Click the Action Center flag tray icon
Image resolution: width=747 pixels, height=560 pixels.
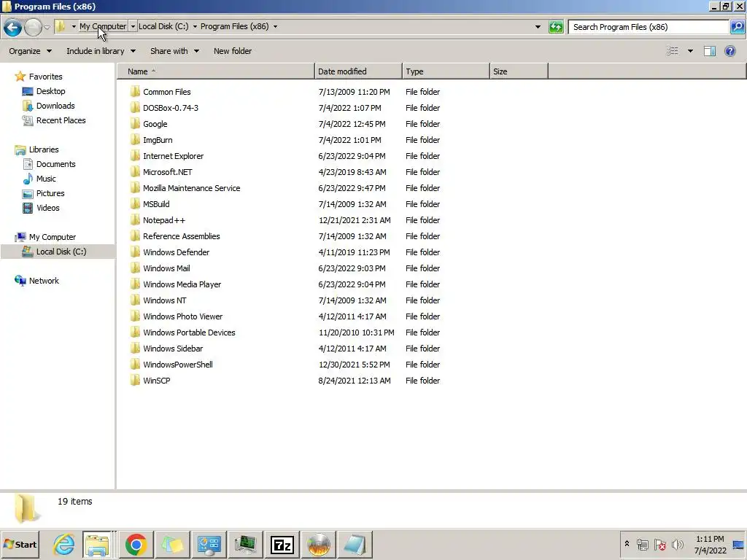(659, 544)
